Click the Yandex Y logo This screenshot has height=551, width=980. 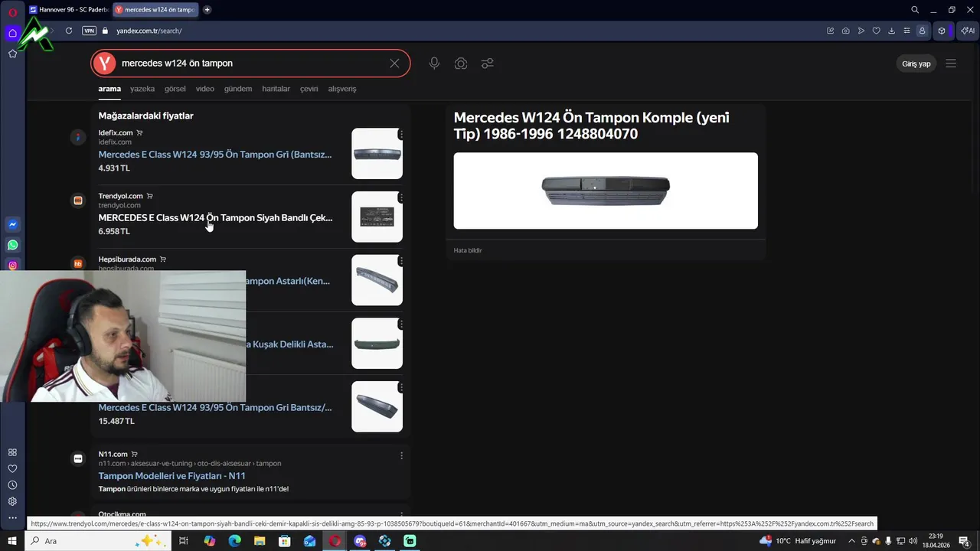point(105,64)
